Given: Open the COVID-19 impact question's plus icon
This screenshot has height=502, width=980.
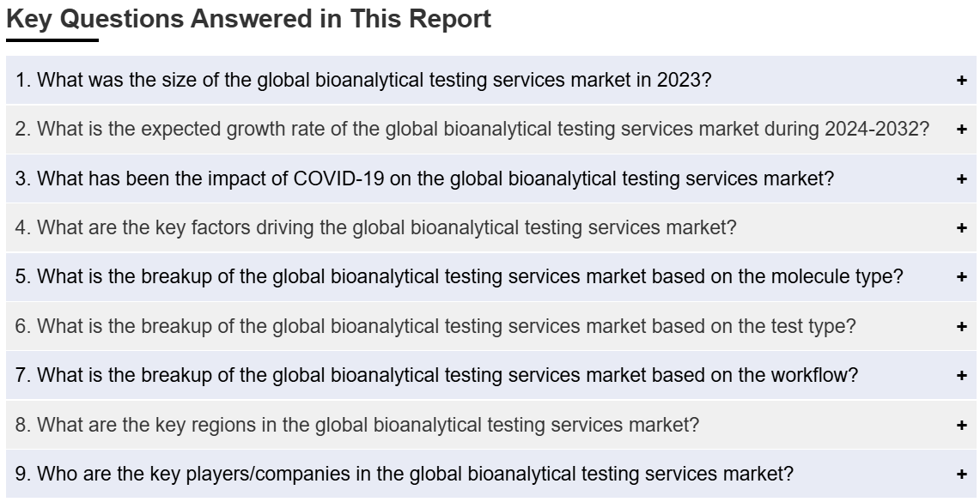Looking at the screenshot, I should [961, 178].
